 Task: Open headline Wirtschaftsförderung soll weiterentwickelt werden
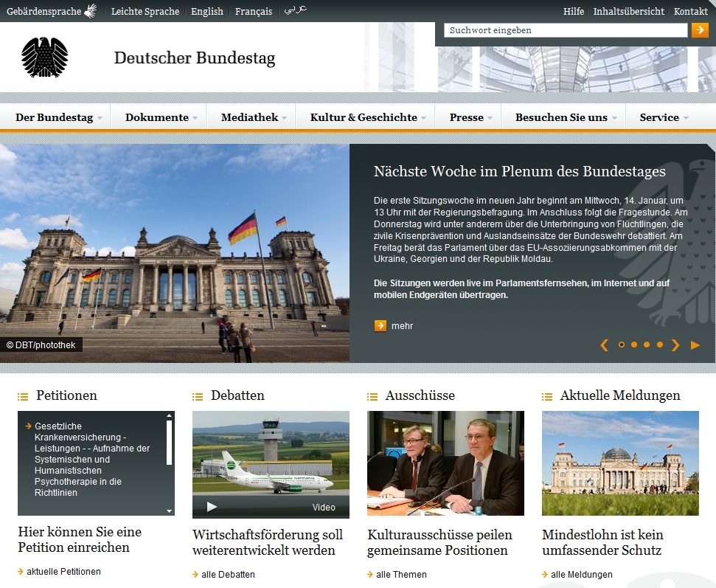point(268,542)
